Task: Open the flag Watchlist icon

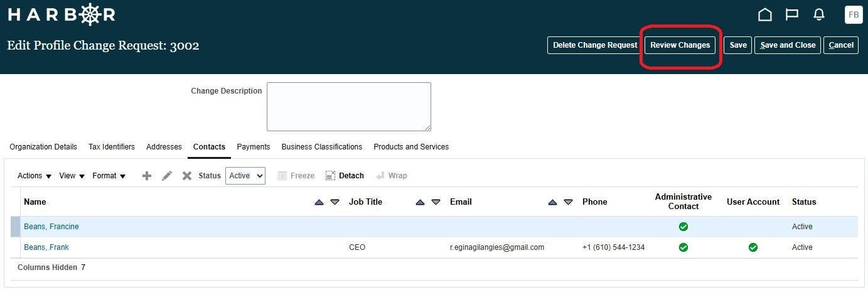Action: click(792, 14)
